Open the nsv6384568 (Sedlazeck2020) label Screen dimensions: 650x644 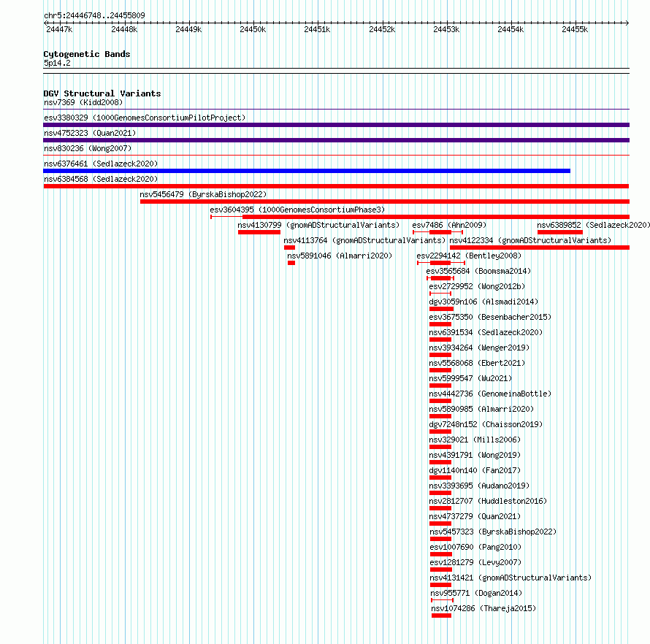pos(101,179)
